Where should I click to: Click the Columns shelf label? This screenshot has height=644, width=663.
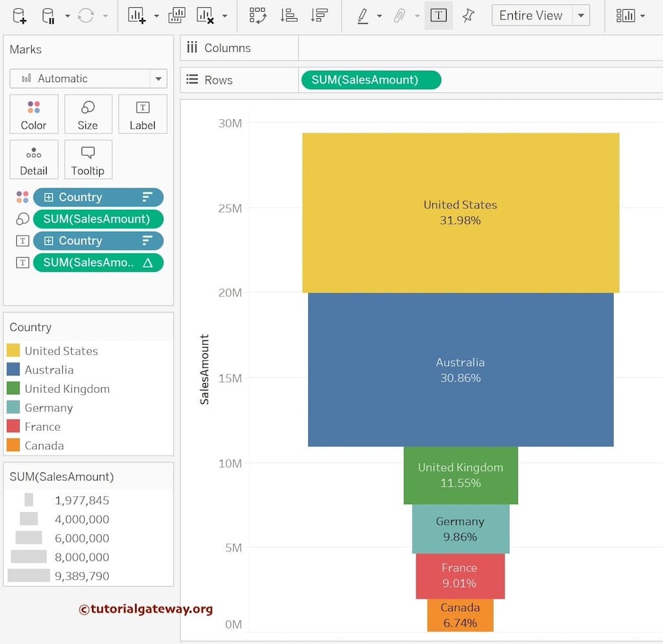pos(227,48)
